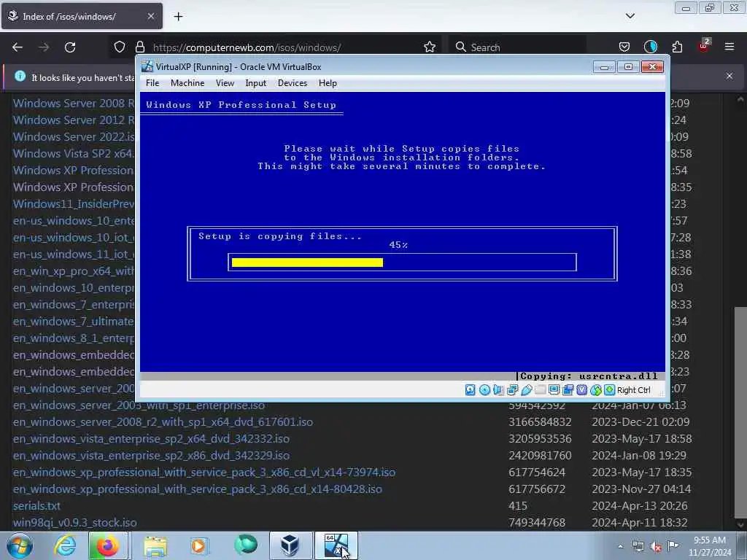The image size is (747, 560).
Task: Open the Windows Start button
Action: pyautogui.click(x=20, y=545)
